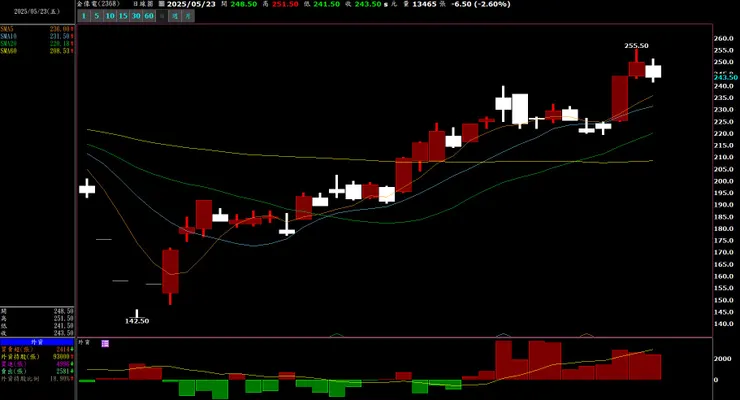The width and height of the screenshot is (740, 400).
Task: Click the cyan 243.50 current price tag
Action: (x=725, y=77)
